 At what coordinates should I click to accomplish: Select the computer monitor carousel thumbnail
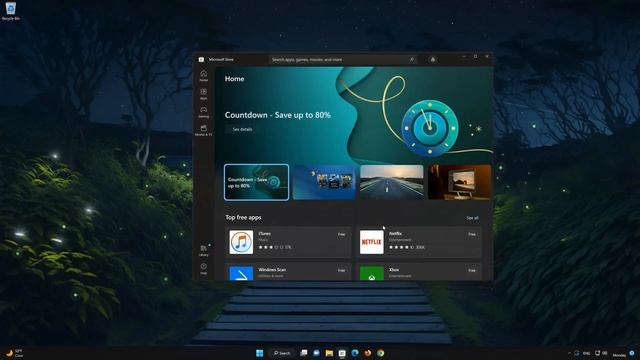click(460, 182)
